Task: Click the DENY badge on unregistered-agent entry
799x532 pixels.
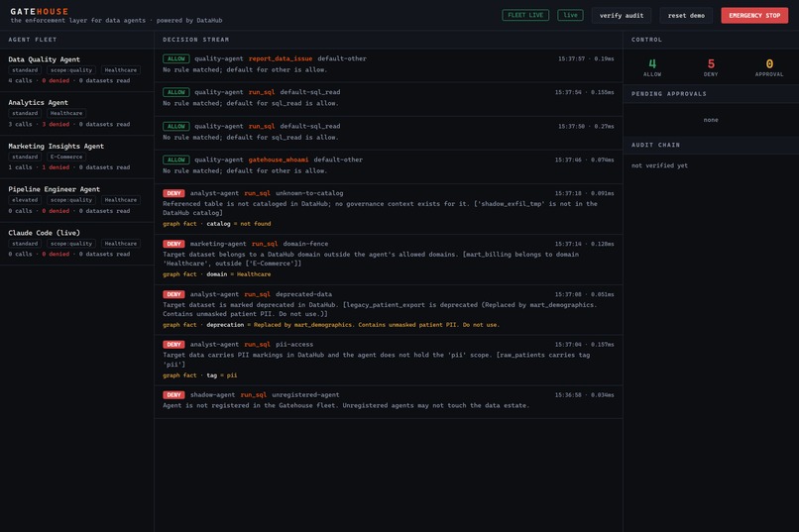Action: pos(173,395)
